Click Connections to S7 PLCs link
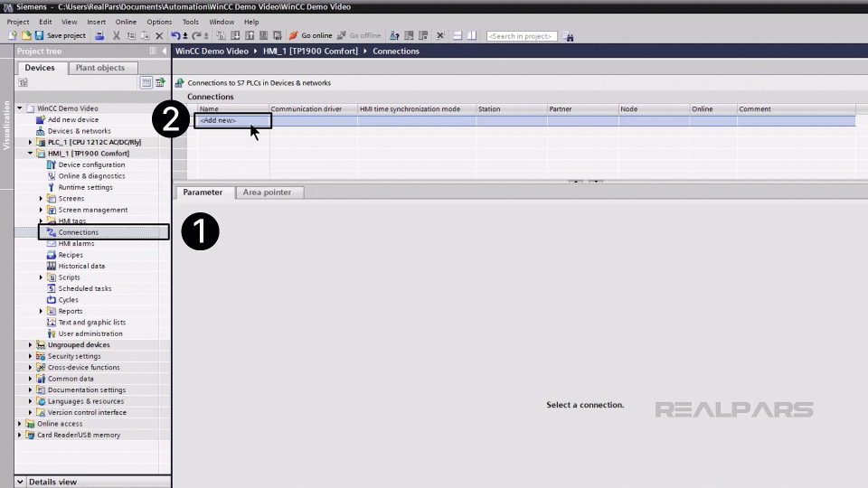Viewport: 868px width, 488px height. (x=259, y=83)
